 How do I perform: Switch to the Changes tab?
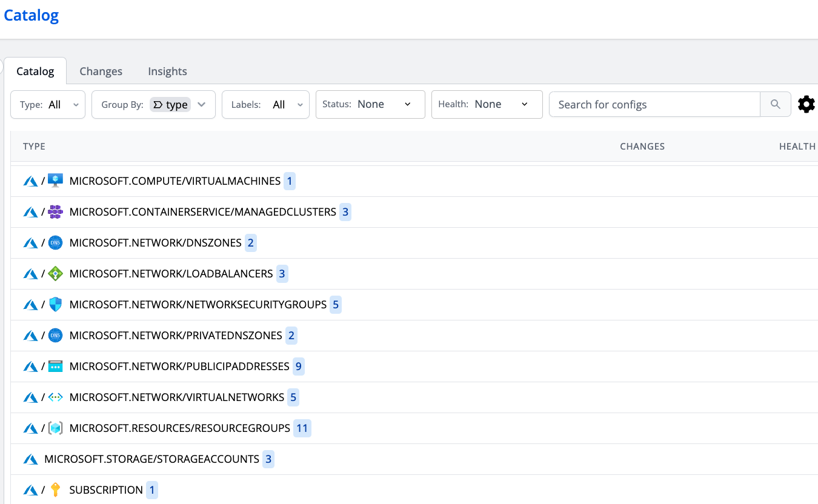tap(101, 71)
